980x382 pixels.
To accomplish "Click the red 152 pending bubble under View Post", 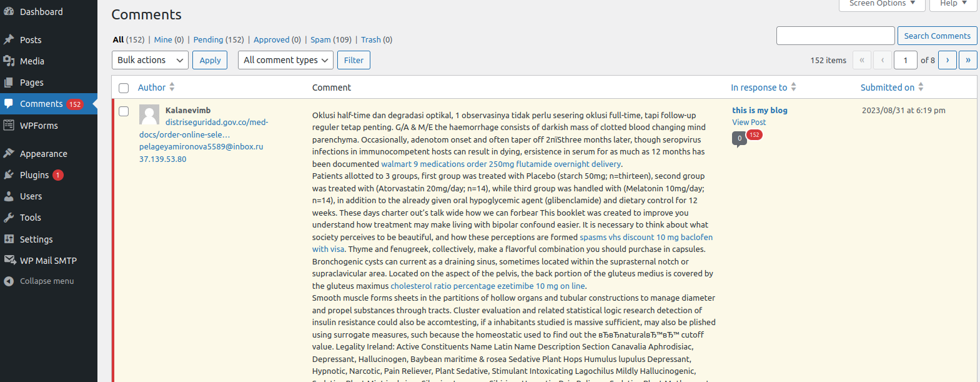I will [755, 134].
